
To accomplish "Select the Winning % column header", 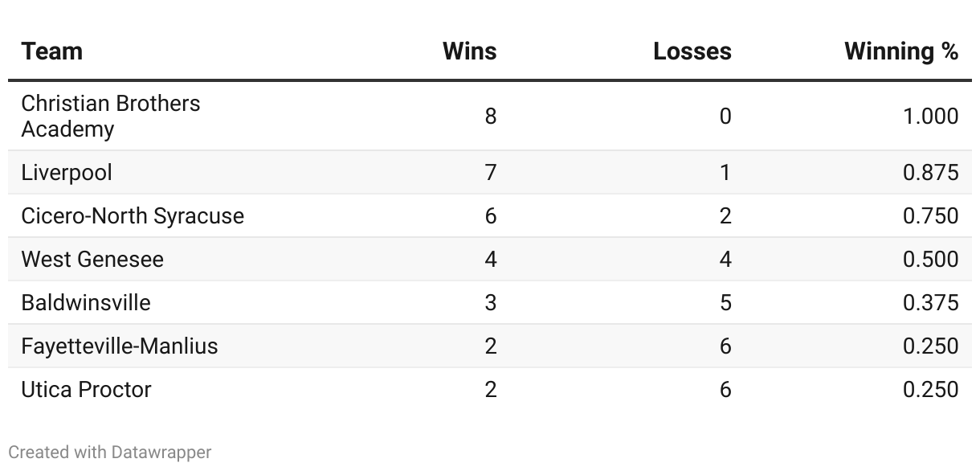I will pos(901,51).
